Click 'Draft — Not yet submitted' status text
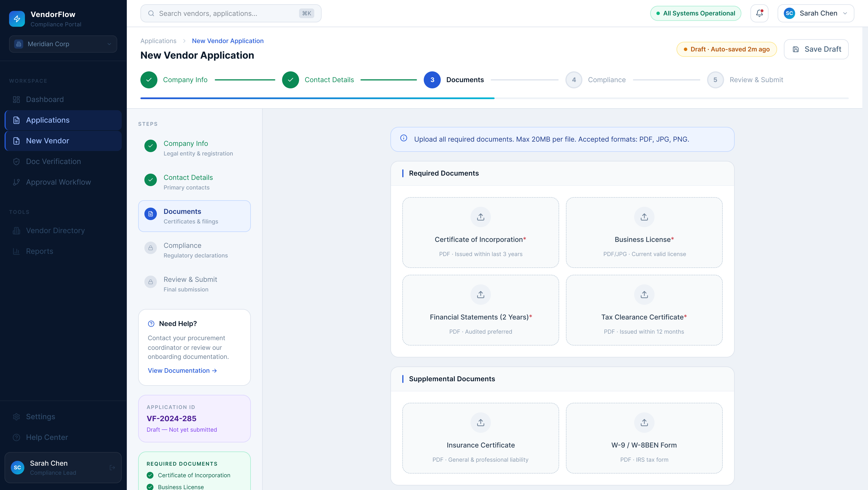Viewport: 868px width, 490px height. (182, 430)
